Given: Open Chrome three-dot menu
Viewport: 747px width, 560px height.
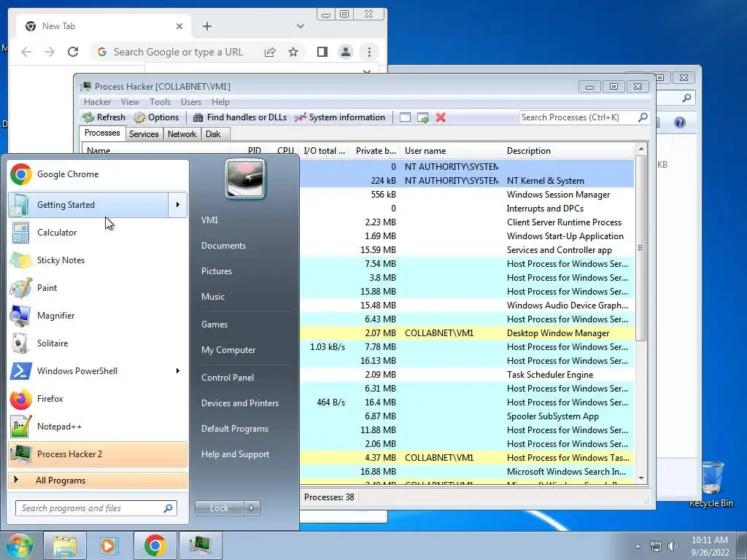Looking at the screenshot, I should [x=369, y=52].
